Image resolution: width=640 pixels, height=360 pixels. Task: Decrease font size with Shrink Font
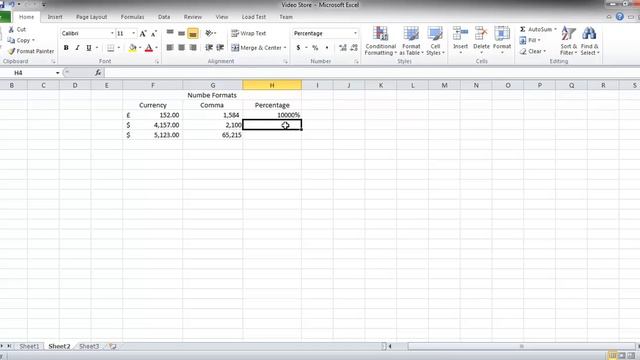[x=154, y=33]
